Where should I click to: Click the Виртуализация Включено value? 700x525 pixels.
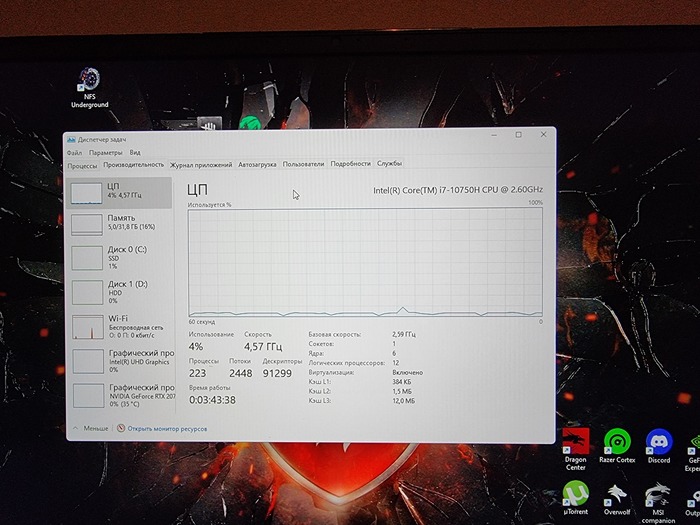coord(408,372)
